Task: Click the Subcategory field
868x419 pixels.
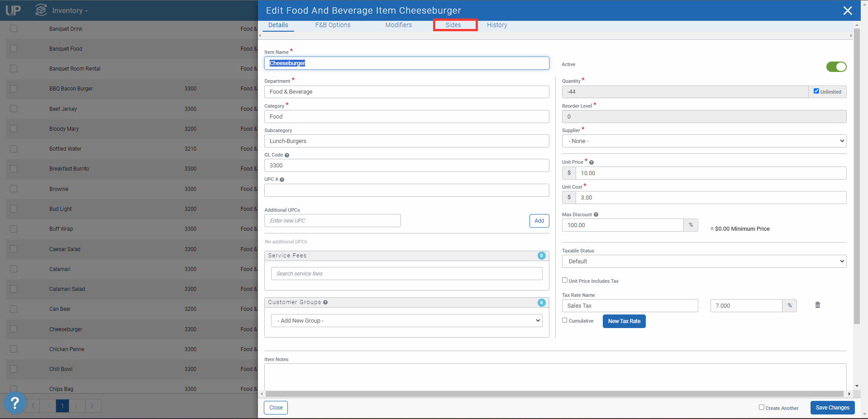Action: coord(407,141)
